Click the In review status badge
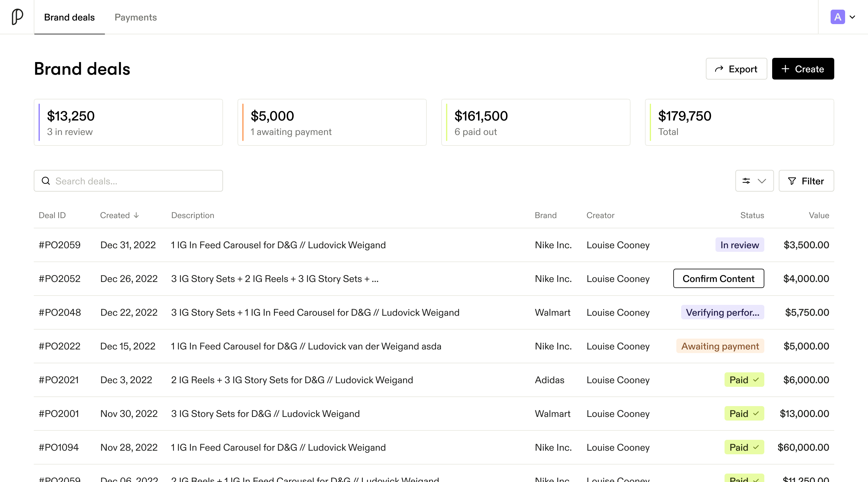This screenshot has width=868, height=482. [x=739, y=245]
